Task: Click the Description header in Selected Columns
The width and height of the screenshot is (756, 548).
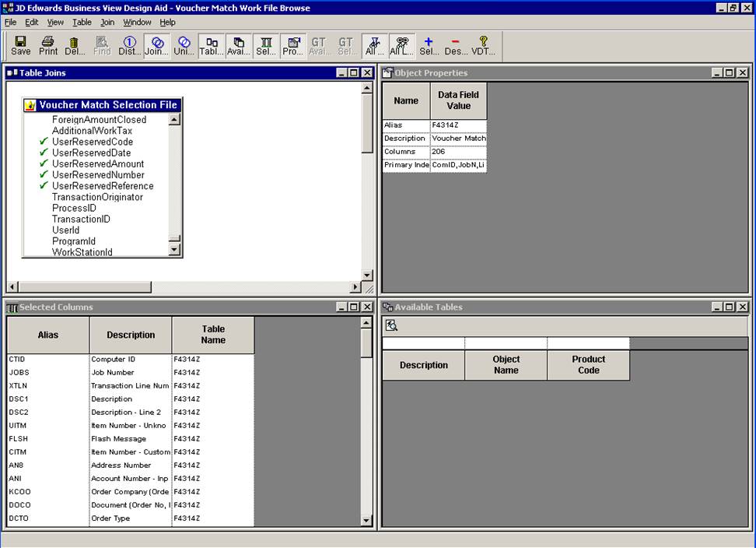Action: pyautogui.click(x=131, y=335)
